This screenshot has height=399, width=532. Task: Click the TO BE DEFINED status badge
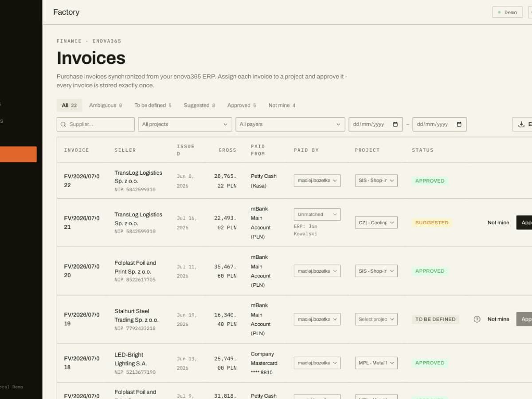pos(435,319)
